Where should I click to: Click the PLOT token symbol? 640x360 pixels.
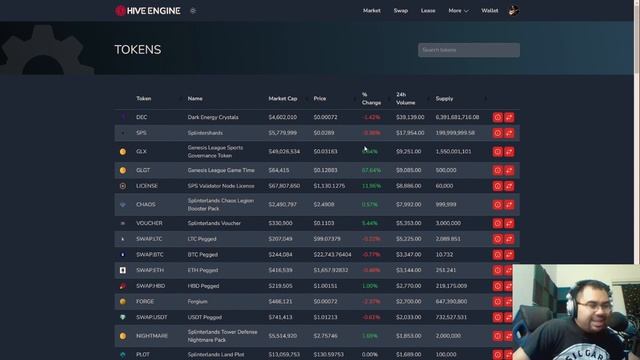[142, 355]
